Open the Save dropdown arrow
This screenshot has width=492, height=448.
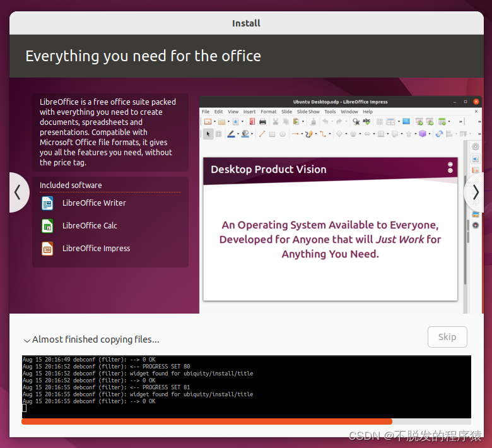(x=242, y=122)
